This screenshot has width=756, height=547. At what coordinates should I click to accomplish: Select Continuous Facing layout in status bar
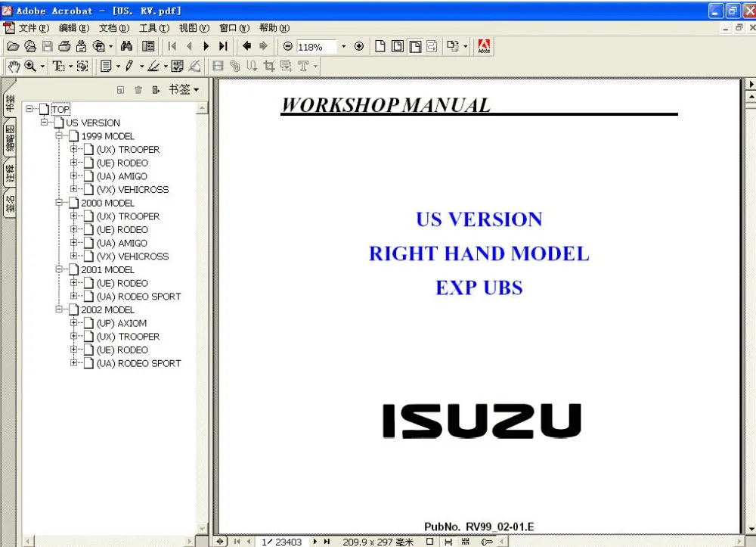point(465,542)
